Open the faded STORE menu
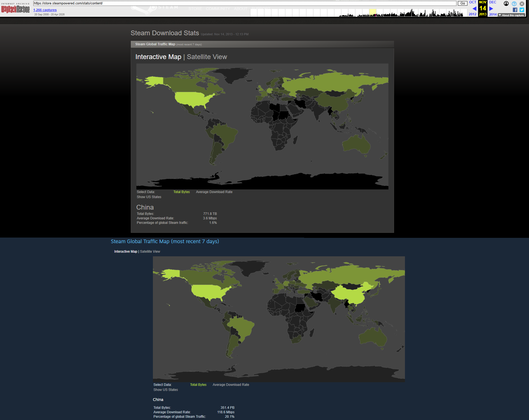The height and width of the screenshot is (420, 529). (x=195, y=9)
